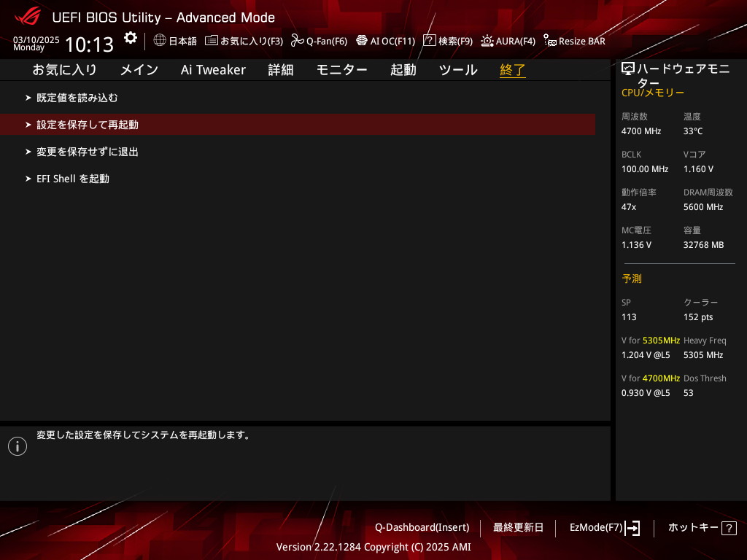The width and height of the screenshot is (747, 560).
Task: Click the ホットキー question mark icon
Action: click(x=729, y=529)
